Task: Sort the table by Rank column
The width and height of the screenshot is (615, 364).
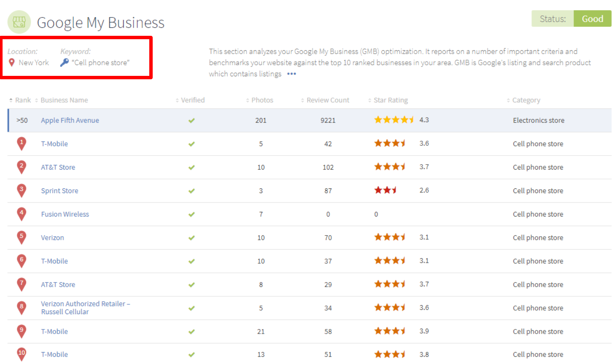Action: tap(20, 100)
